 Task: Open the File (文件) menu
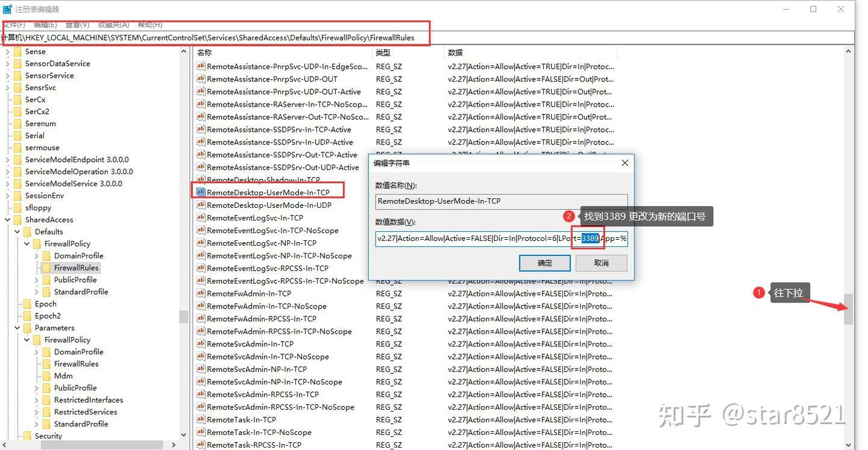13,25
